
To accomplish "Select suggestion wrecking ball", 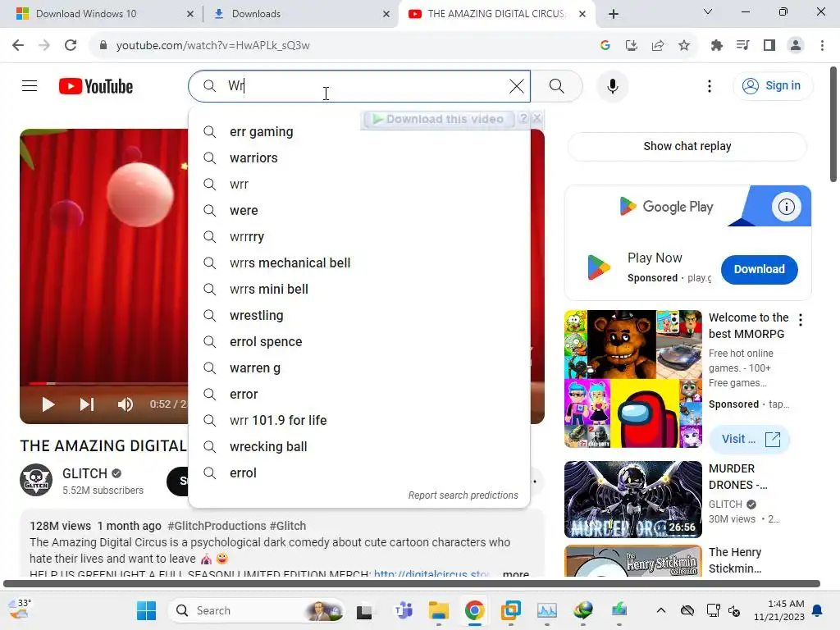I will pos(359,447).
